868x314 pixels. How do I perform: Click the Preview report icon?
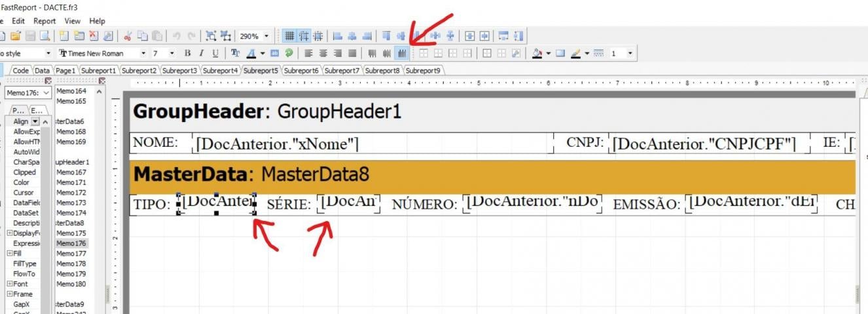click(x=45, y=36)
